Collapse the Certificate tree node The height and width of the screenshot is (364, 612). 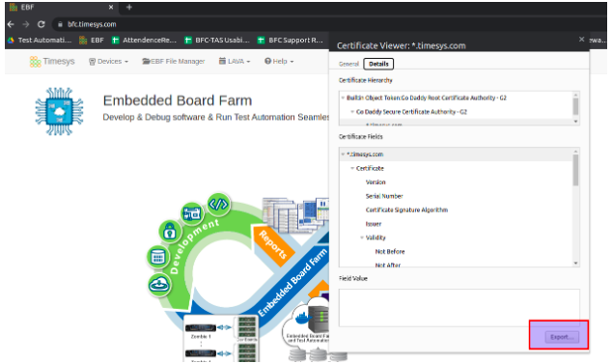point(352,168)
